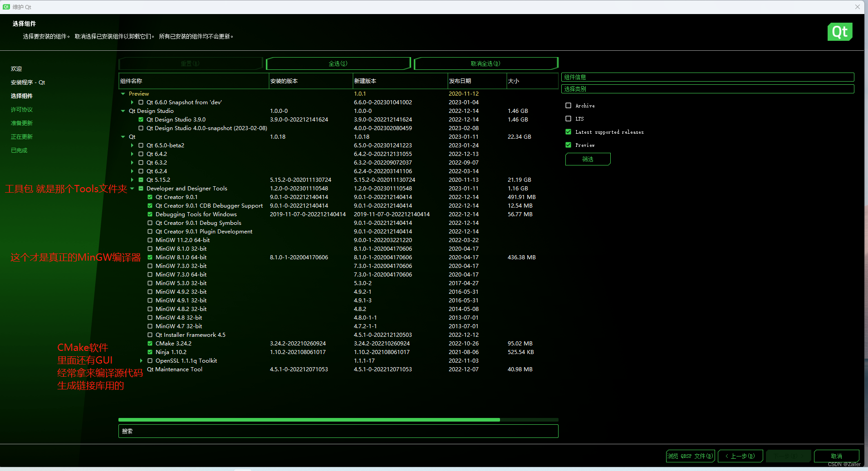868x471 pixels.
Task: Uncheck the Preview category filter checkbox
Action: click(568, 145)
